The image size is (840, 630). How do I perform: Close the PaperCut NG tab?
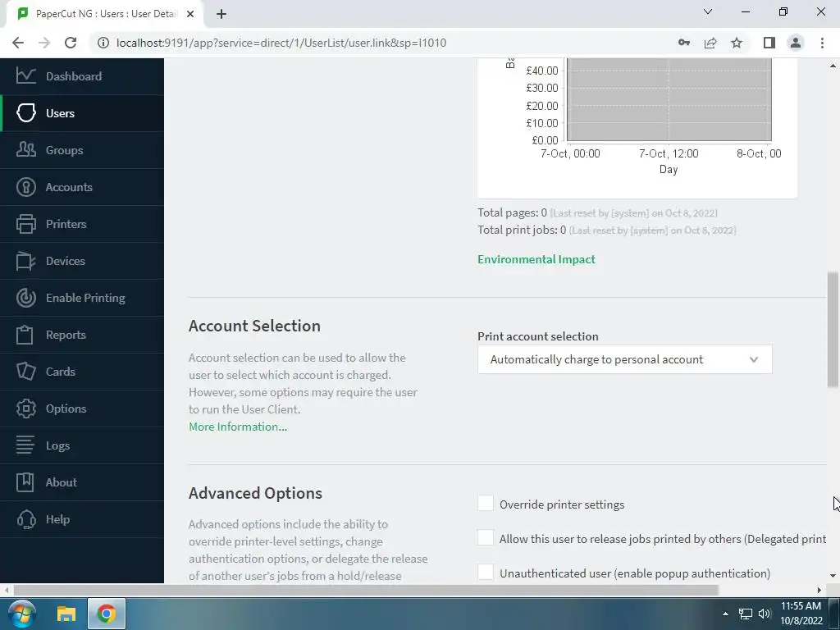[x=190, y=14]
